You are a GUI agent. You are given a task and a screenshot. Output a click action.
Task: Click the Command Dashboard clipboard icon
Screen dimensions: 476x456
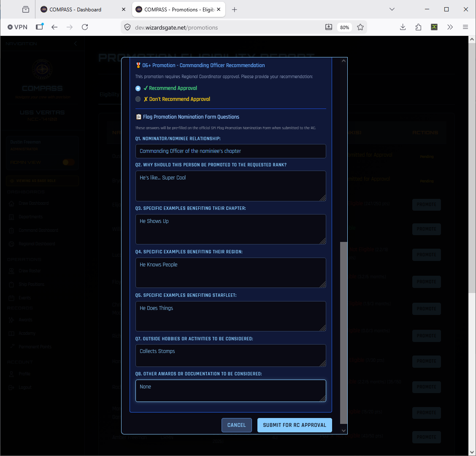click(x=11, y=230)
